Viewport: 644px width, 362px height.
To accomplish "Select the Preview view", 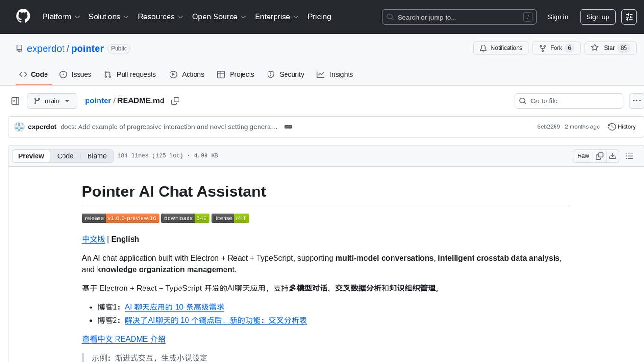I will pos(31,156).
